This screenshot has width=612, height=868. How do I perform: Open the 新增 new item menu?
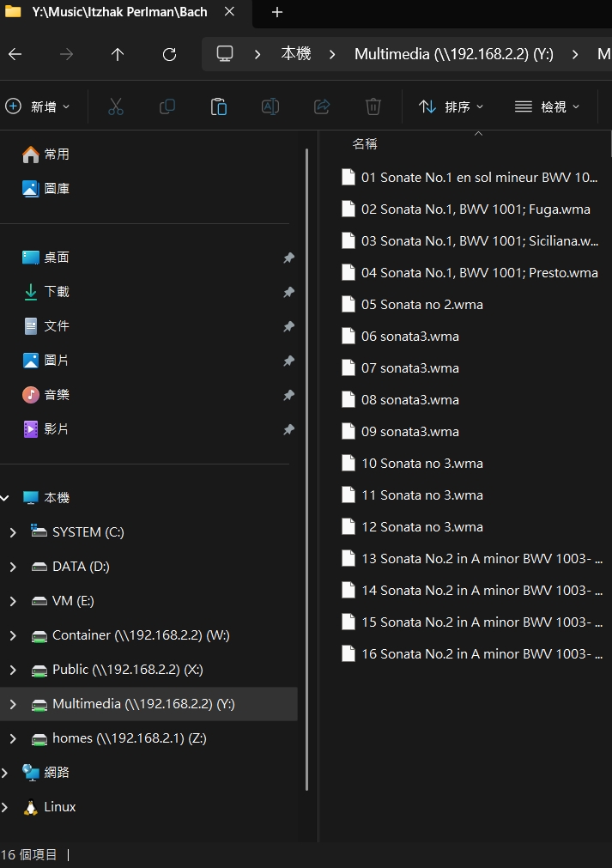38,106
